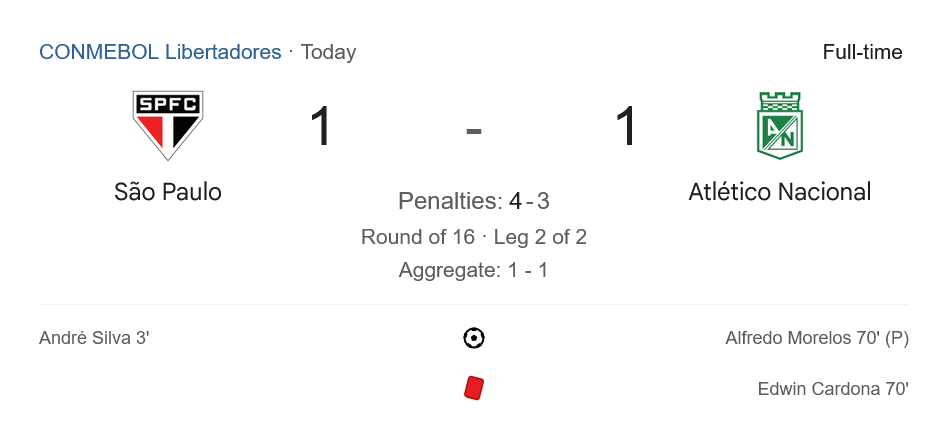Click the goal ball icon
Viewport: 948px width, 424px height.
[474, 338]
